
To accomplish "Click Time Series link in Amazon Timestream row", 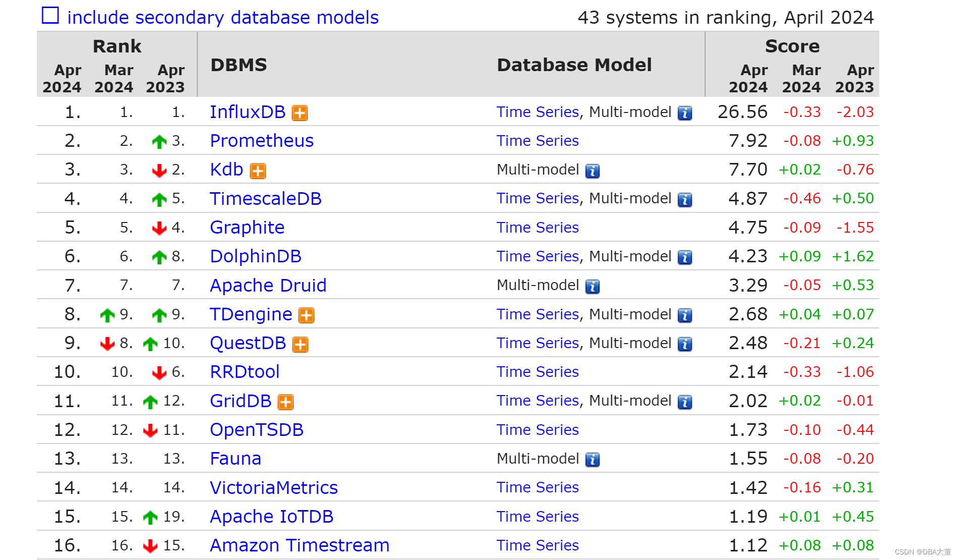I will point(538,545).
